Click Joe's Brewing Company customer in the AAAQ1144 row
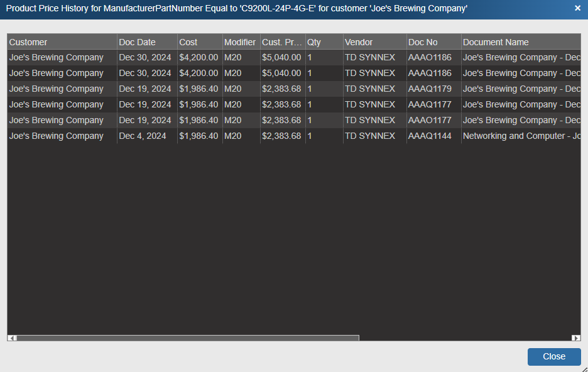Screen dimensions: 588x372 (57, 136)
